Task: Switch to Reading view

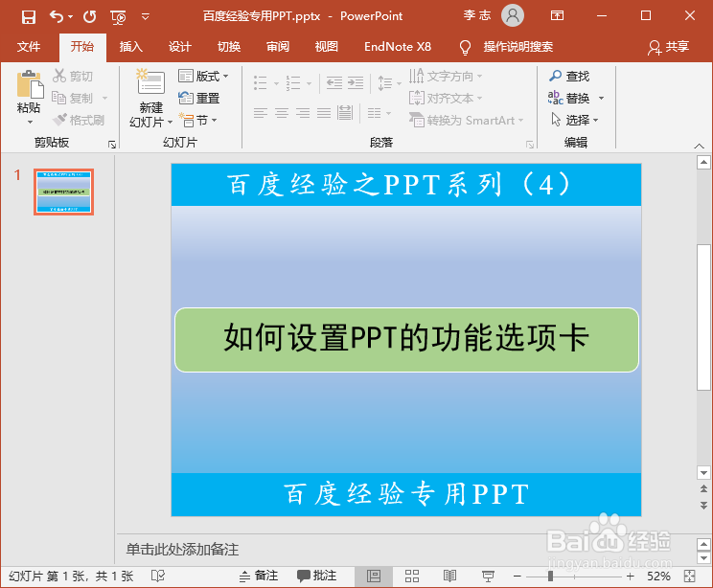Action: tap(449, 577)
